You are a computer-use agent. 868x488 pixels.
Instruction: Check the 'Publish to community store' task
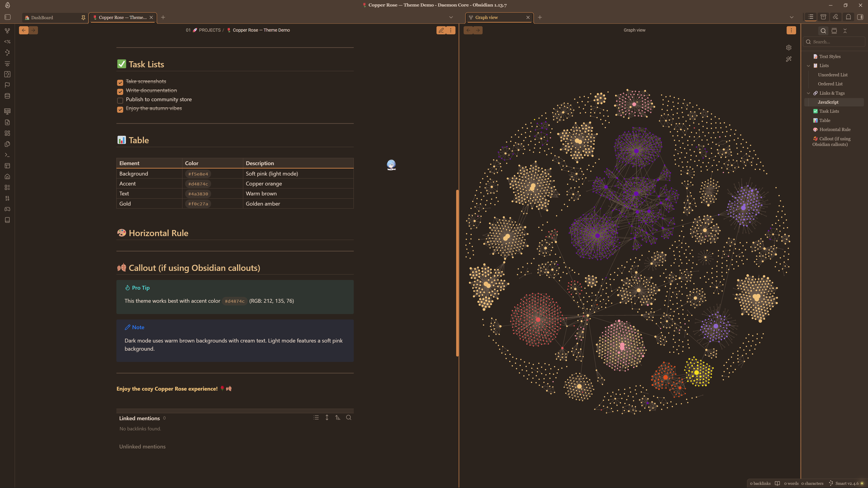120,100
